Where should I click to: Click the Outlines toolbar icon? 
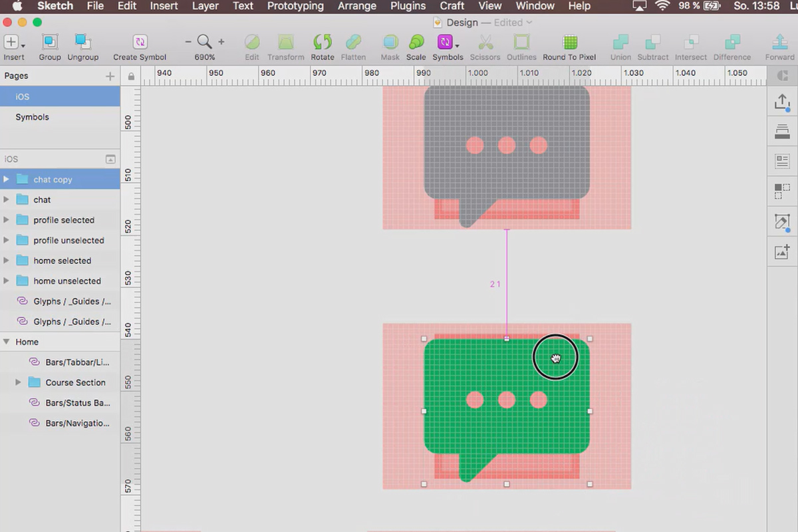click(522, 43)
